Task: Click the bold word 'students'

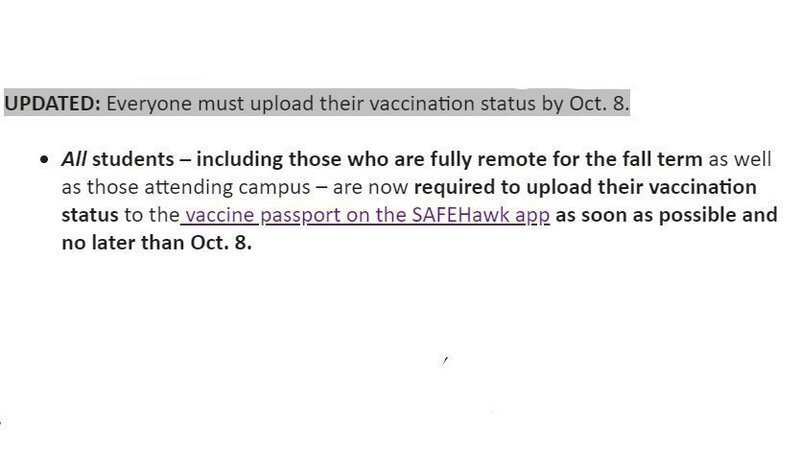Action: tap(133, 159)
